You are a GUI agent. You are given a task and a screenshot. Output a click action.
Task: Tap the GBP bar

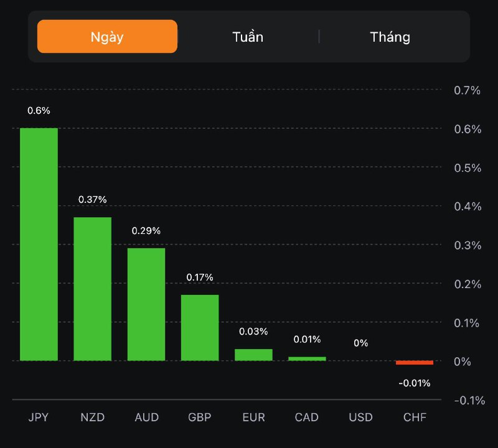(200, 327)
